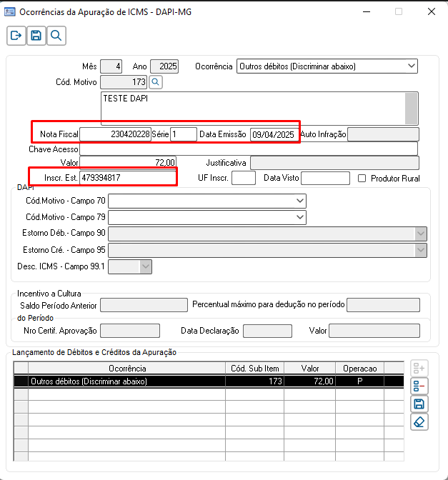Click the Incentivo a Cultura Valor field
448x480 pixels.
374,331
